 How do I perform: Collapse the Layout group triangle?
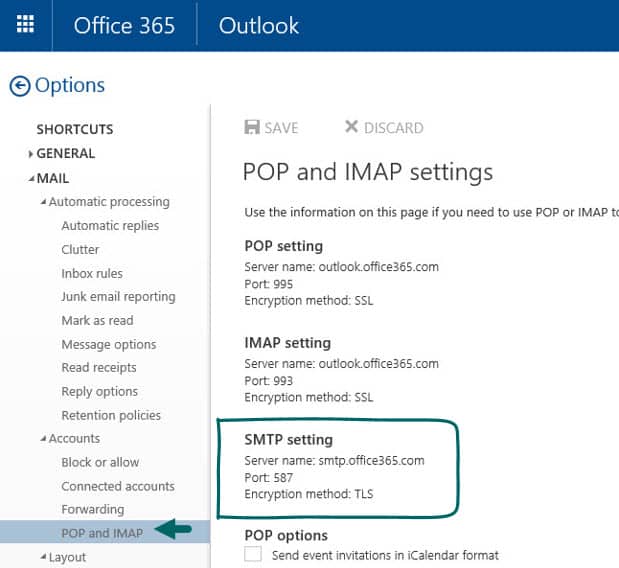[x=43, y=557]
